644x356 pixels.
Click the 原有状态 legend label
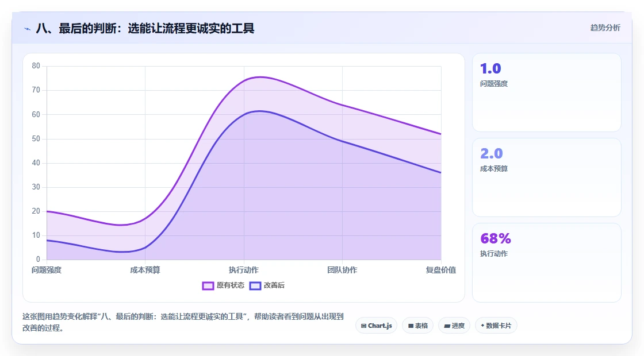click(231, 285)
